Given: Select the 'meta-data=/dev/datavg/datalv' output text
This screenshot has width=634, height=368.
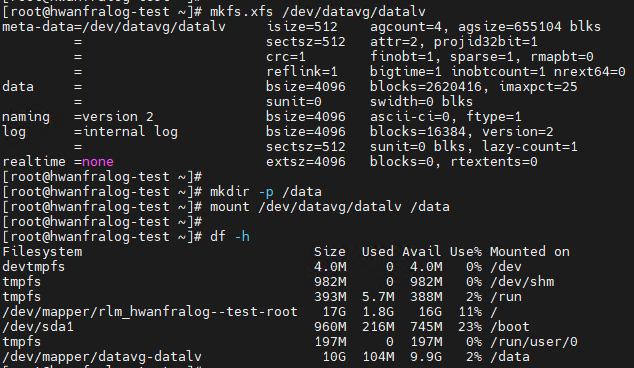Looking at the screenshot, I should 114,27.
